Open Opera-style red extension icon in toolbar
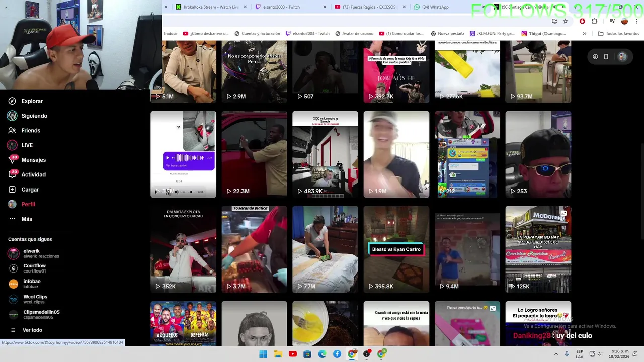The width and height of the screenshot is (644, 362). (x=582, y=21)
